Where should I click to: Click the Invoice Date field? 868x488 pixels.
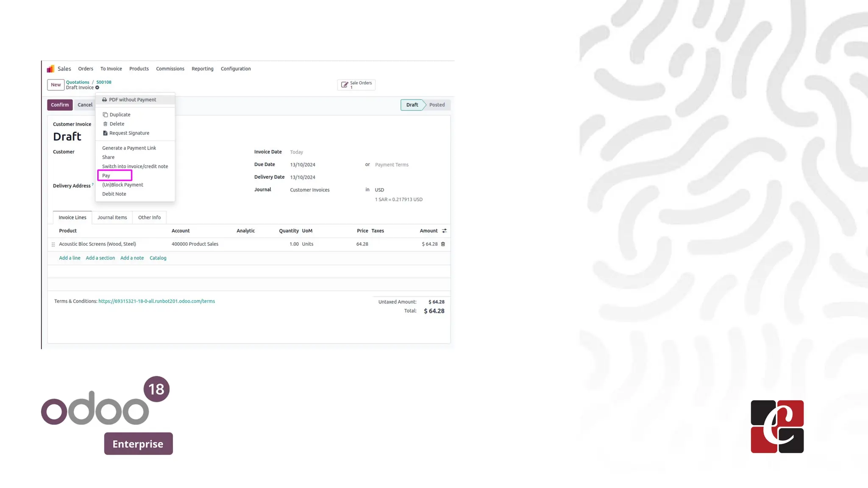(297, 152)
